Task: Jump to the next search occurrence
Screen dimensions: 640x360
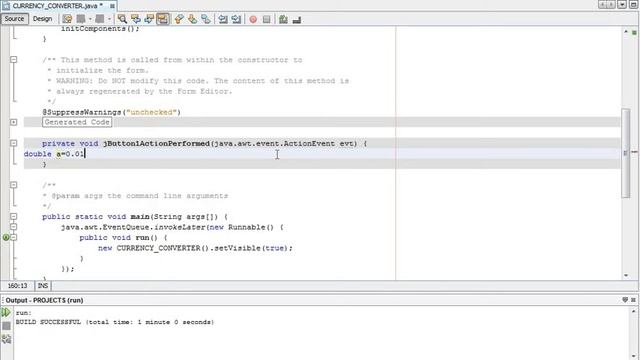Action: 149,19
